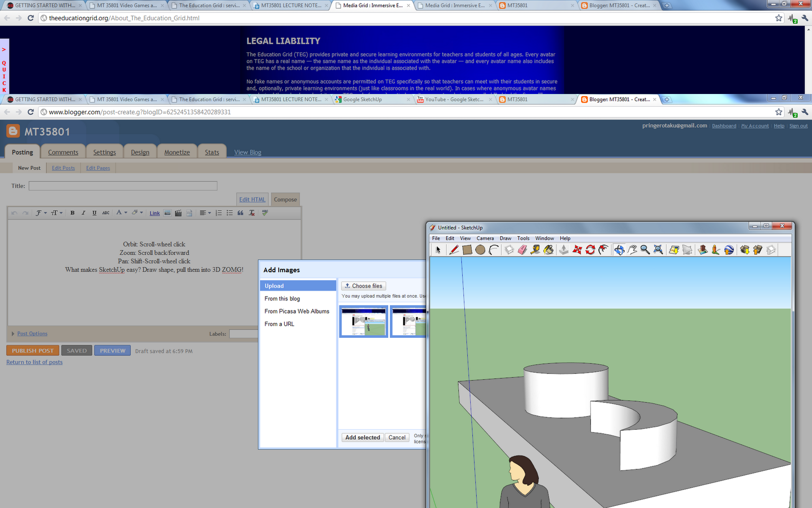812x508 pixels.
Task: Click the insert image icon in the post editor
Action: (x=167, y=213)
